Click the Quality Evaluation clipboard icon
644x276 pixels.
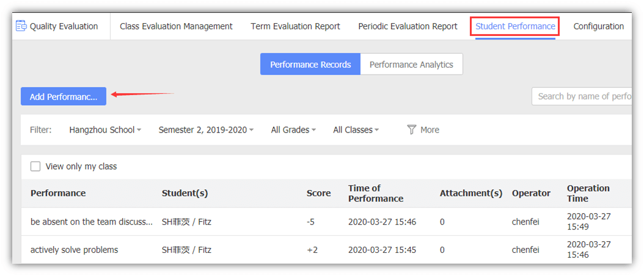(x=21, y=26)
